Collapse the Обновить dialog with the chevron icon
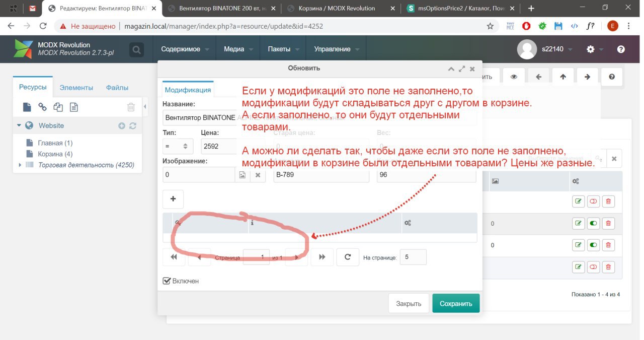 click(451, 69)
